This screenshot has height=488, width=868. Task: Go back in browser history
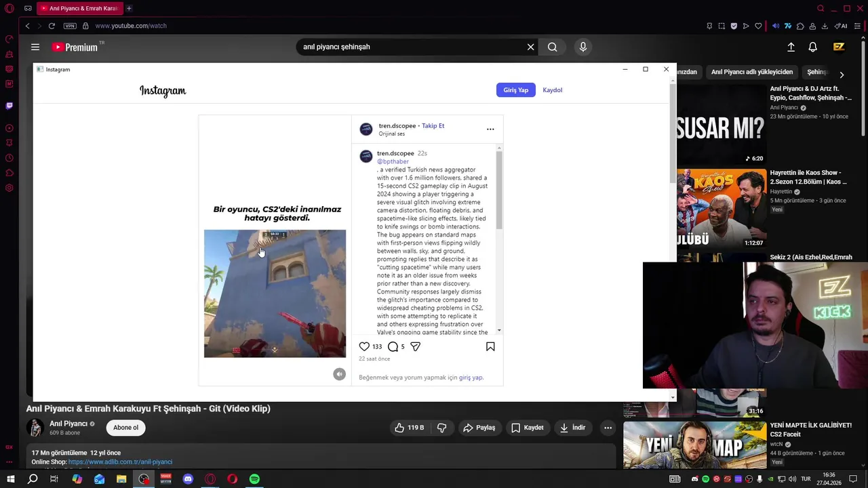tap(27, 26)
